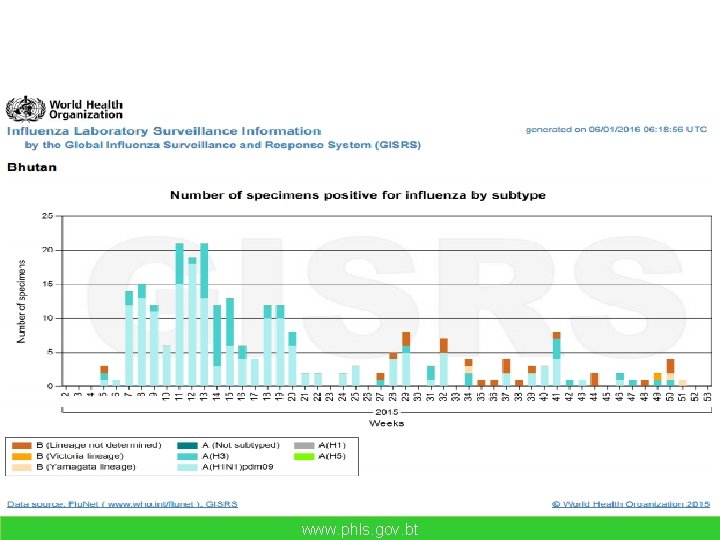Open the World Health Organization 2015 copyright link
Screen dimensions: 720x540
click(x=631, y=504)
